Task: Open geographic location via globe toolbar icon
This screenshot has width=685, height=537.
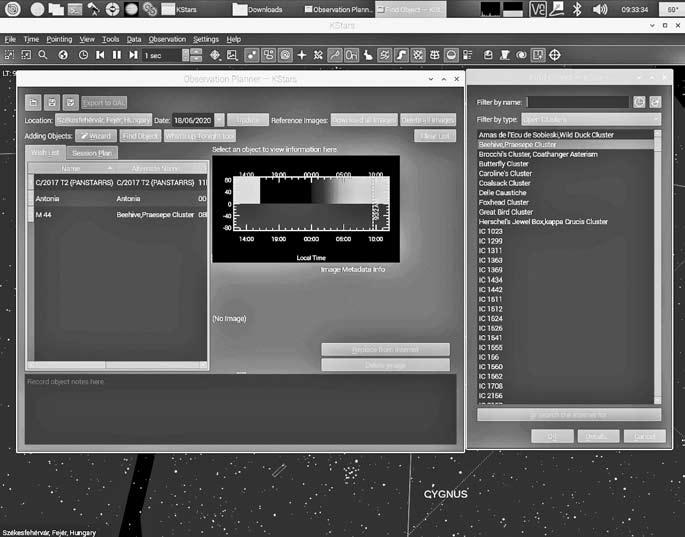Action: click(x=63, y=55)
